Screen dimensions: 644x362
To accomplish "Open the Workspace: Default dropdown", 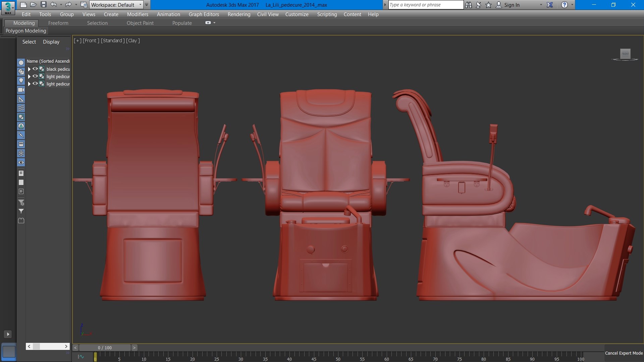I will point(116,5).
